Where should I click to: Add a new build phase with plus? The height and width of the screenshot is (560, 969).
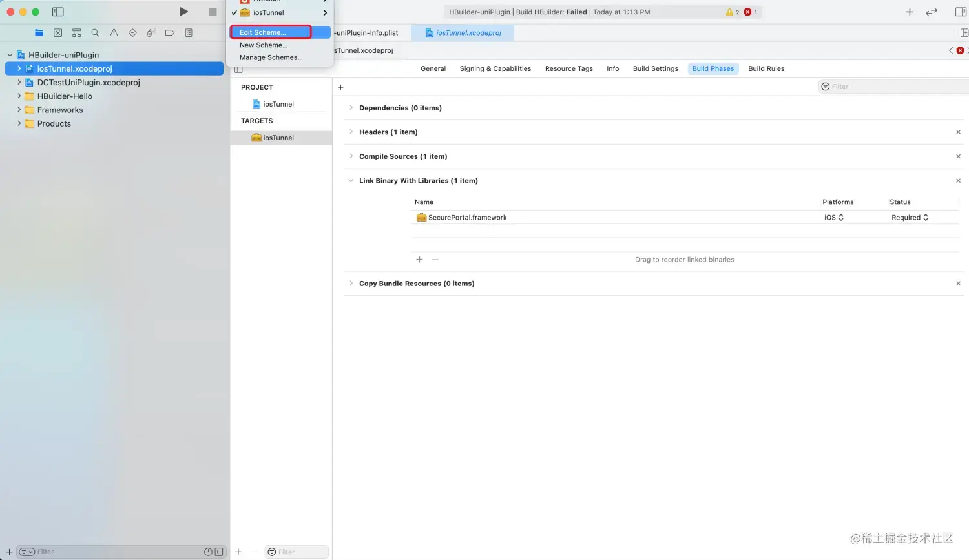click(340, 87)
